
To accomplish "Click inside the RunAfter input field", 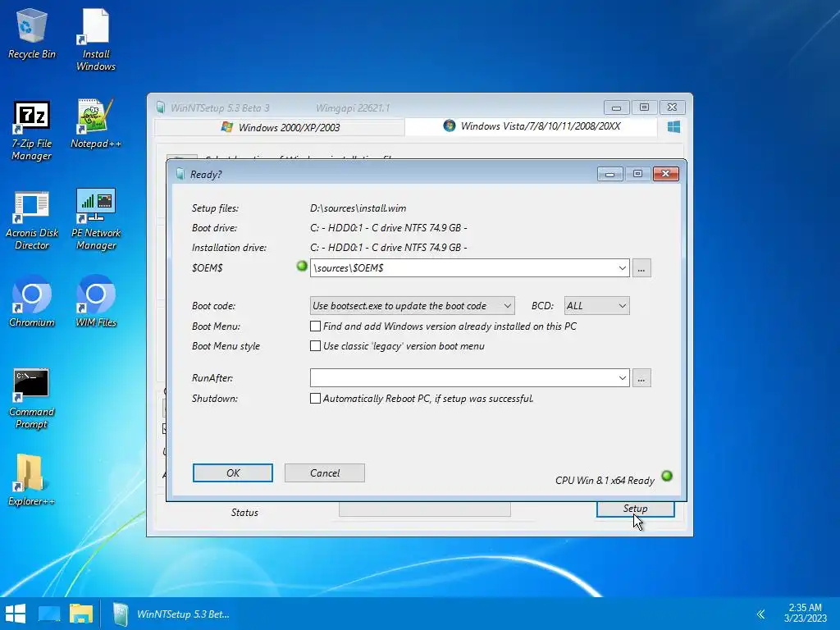I will pyautogui.click(x=463, y=377).
